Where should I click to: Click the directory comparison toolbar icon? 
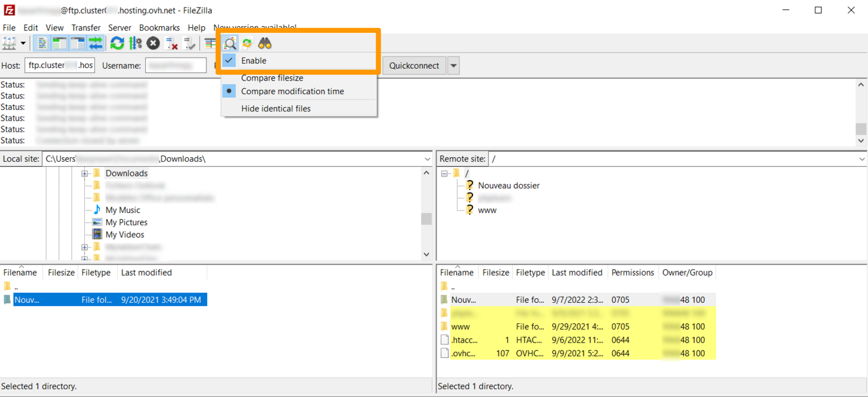(230, 43)
